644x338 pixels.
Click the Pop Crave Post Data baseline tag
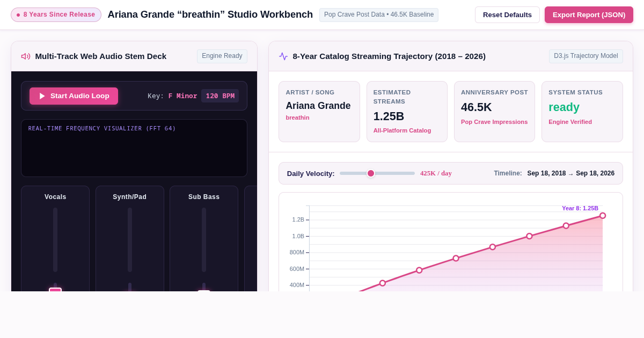(x=379, y=15)
